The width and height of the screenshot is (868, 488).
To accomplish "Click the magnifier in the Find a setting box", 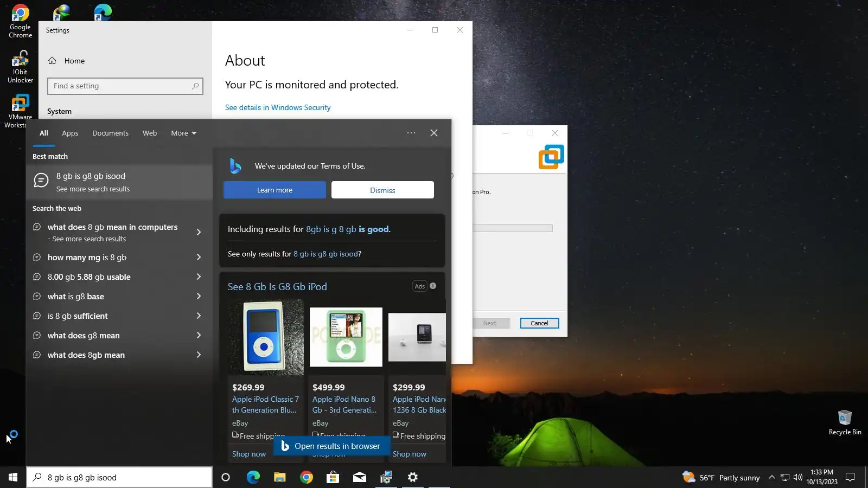I will pyautogui.click(x=195, y=86).
